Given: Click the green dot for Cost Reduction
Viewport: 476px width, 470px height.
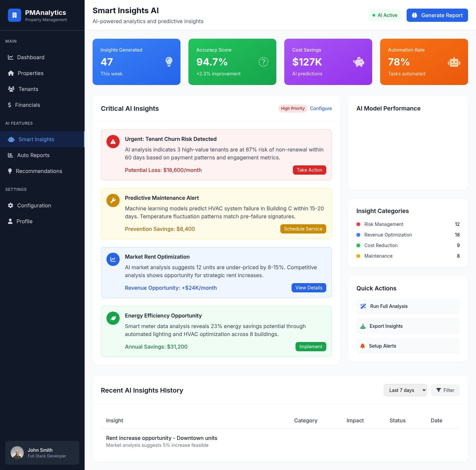Looking at the screenshot, I should point(358,245).
